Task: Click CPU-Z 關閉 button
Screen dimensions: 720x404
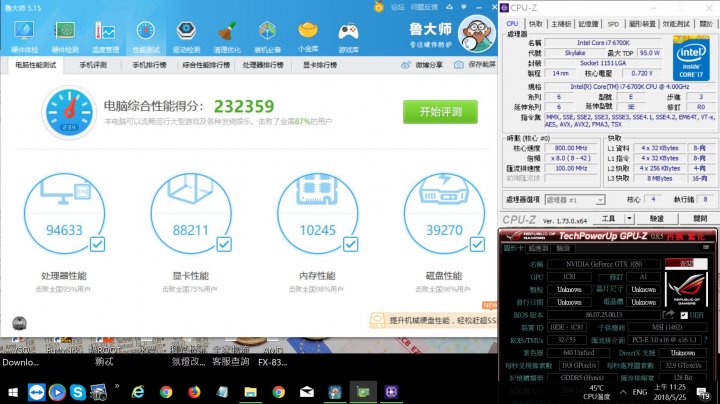Action: (x=700, y=219)
